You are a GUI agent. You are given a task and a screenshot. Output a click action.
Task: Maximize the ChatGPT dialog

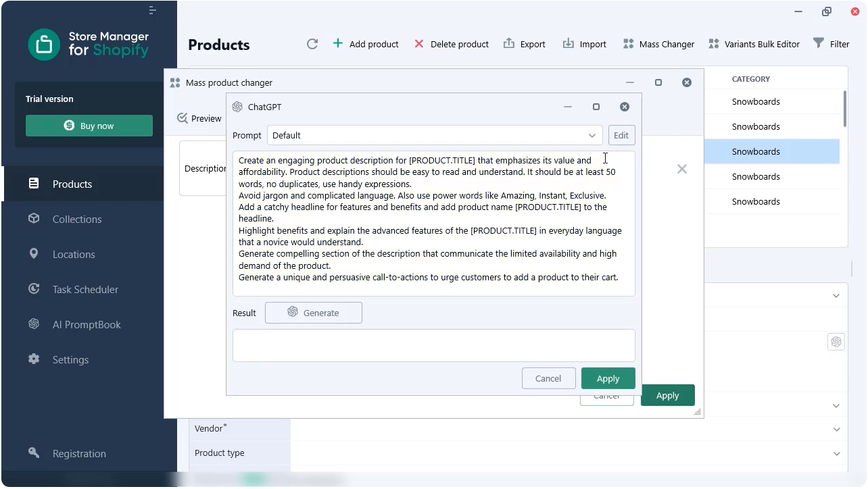pos(596,107)
